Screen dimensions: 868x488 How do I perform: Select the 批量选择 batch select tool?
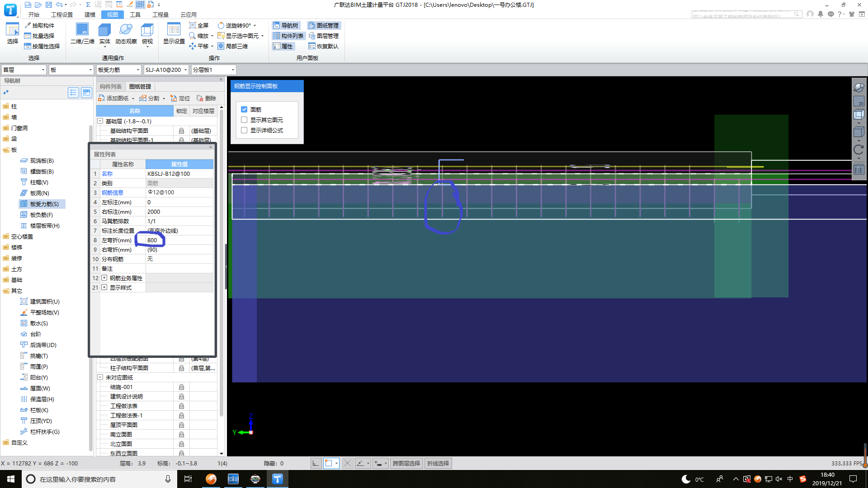coord(39,36)
